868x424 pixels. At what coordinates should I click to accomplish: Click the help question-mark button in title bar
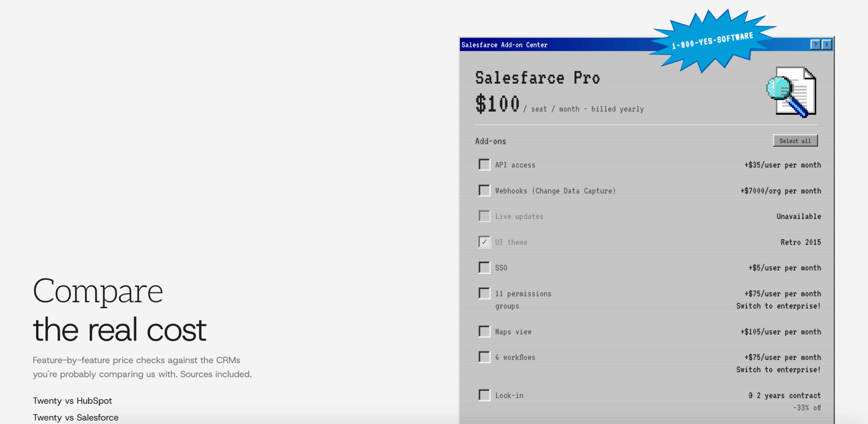click(x=815, y=44)
